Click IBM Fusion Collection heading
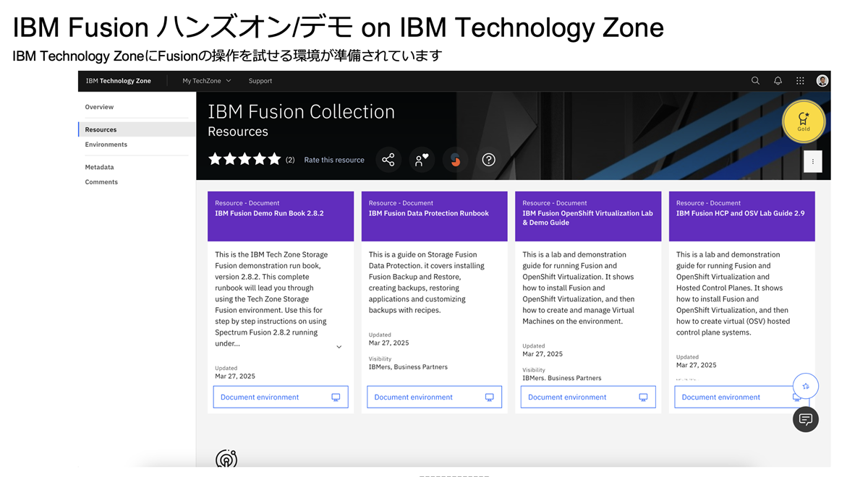The width and height of the screenshot is (868, 477). click(x=302, y=111)
